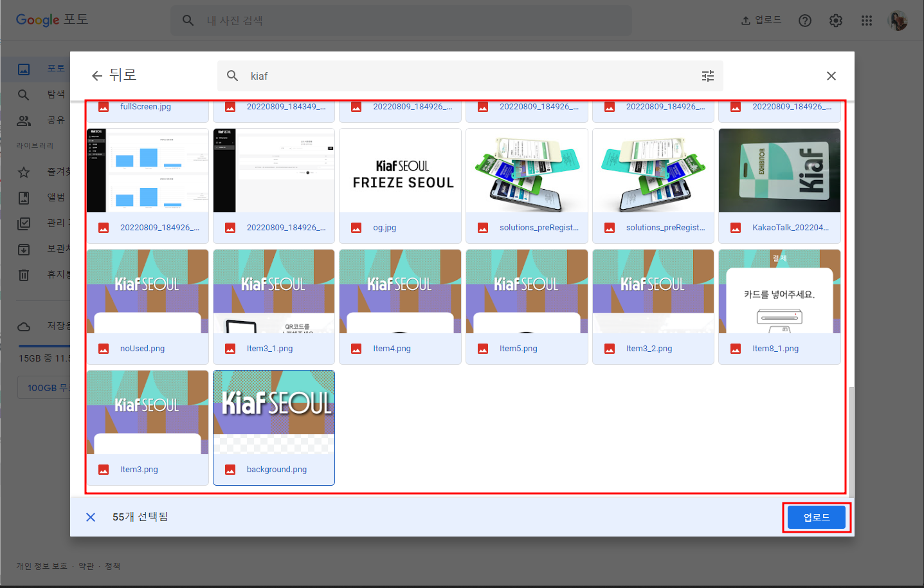This screenshot has width=924, height=588.
Task: Click image icon beside noUsed.png
Action: click(x=104, y=349)
